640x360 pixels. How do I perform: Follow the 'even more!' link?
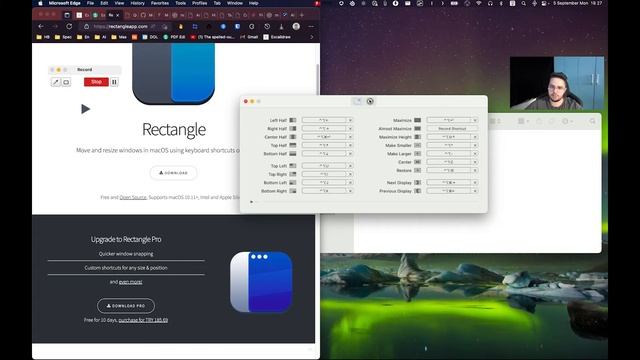[131, 282]
